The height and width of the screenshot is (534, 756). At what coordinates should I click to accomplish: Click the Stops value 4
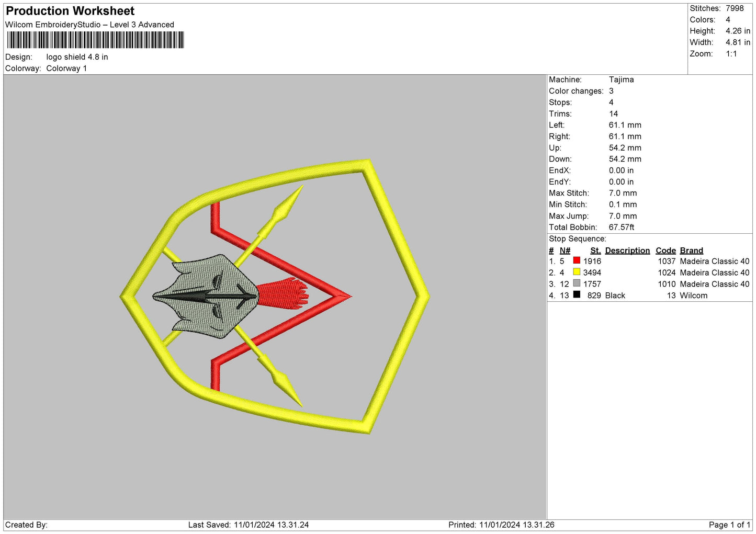point(611,103)
